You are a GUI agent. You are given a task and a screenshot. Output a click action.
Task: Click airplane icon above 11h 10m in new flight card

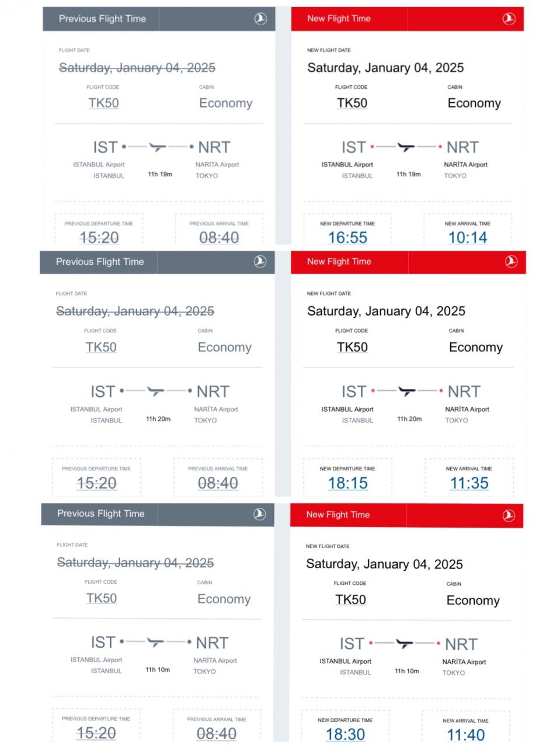pyautogui.click(x=405, y=644)
